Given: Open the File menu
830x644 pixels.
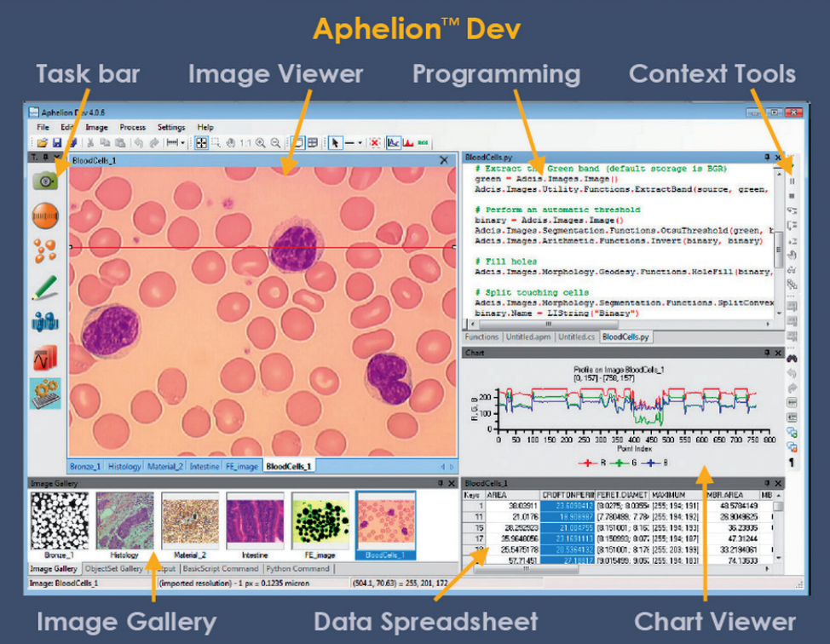Looking at the screenshot, I should [x=43, y=128].
